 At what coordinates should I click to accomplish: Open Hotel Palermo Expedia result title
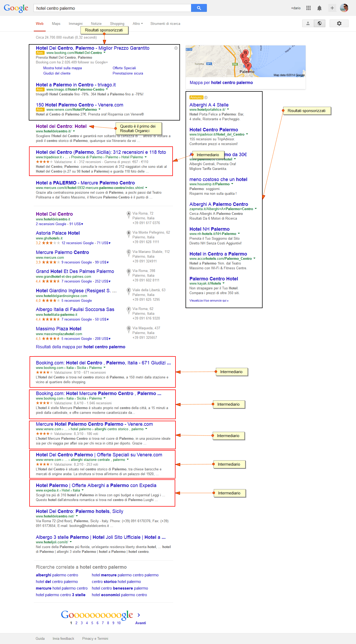tap(96, 485)
